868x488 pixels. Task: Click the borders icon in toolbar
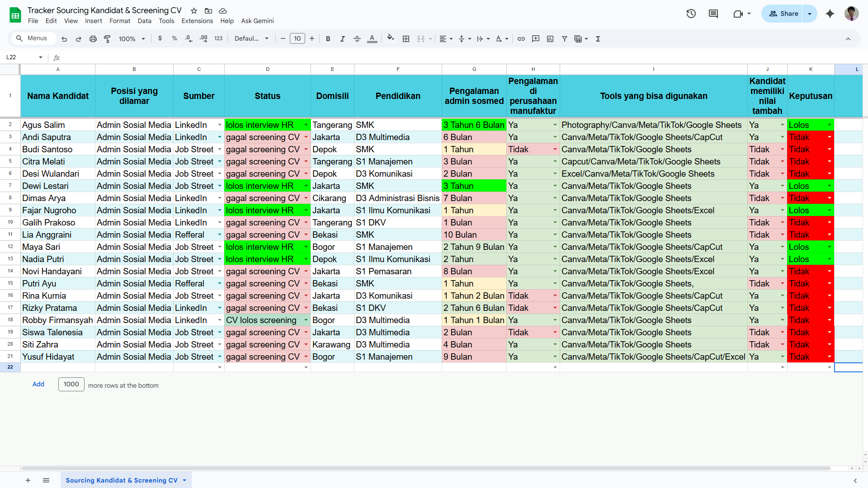(x=406, y=39)
